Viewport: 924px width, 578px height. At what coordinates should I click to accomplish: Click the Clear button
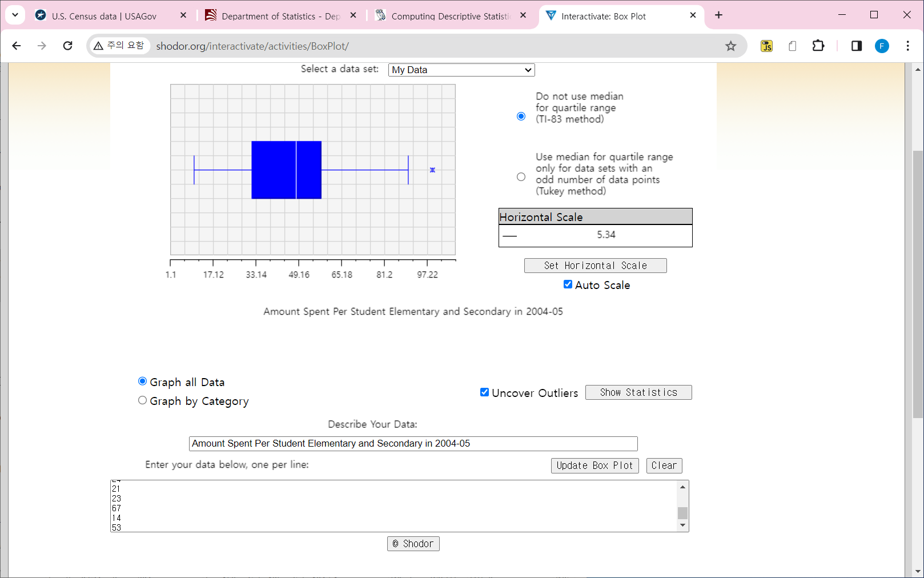pos(664,465)
